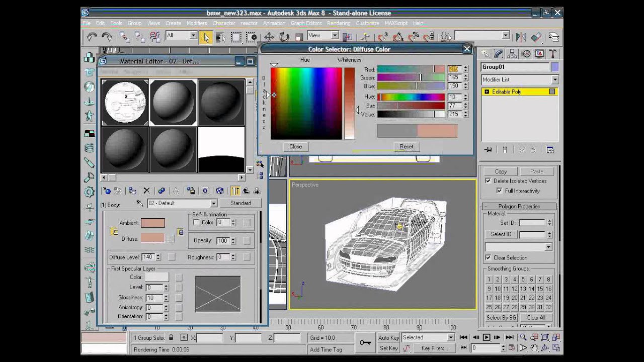The width and height of the screenshot is (644, 362).
Task: Click Assign Material to Selection icon
Action: point(132,191)
